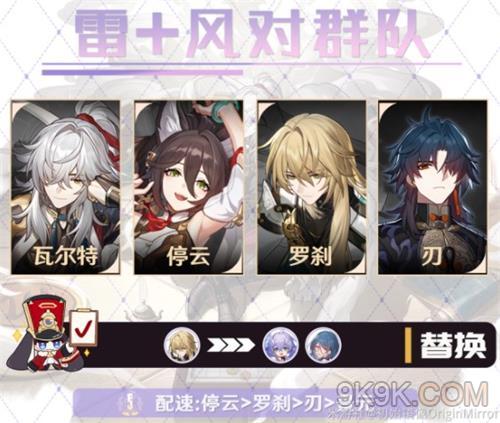This screenshot has width=500, height=423.
Task: Open the 9K9K.COM watermark link
Action: (412, 395)
